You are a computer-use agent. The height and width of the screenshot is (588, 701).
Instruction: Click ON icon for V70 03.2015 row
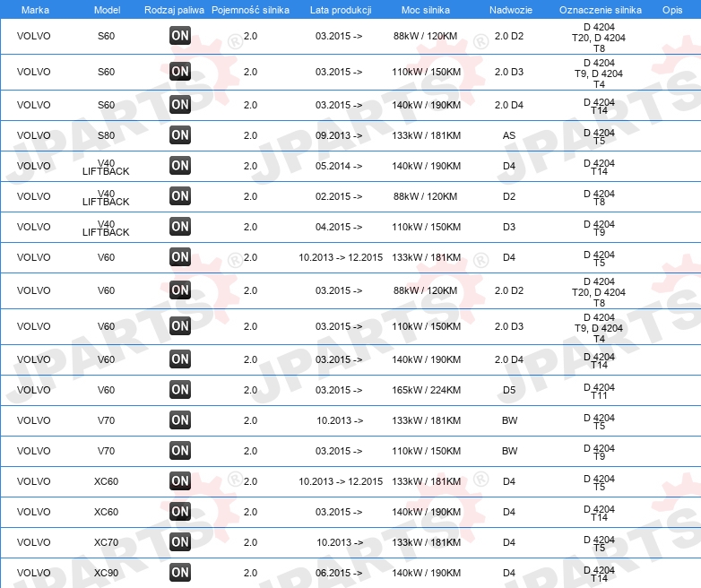click(x=180, y=450)
